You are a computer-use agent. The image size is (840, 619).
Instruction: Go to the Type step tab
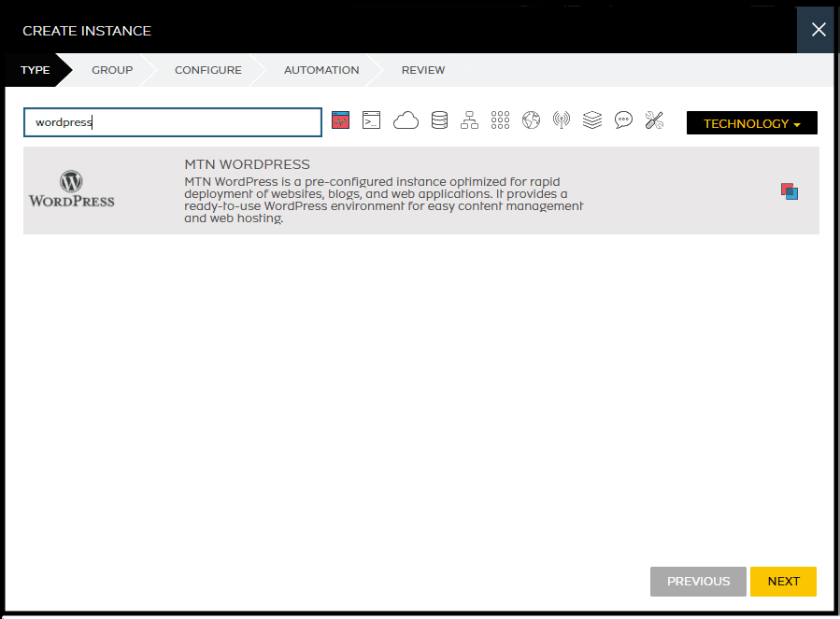coord(36,70)
